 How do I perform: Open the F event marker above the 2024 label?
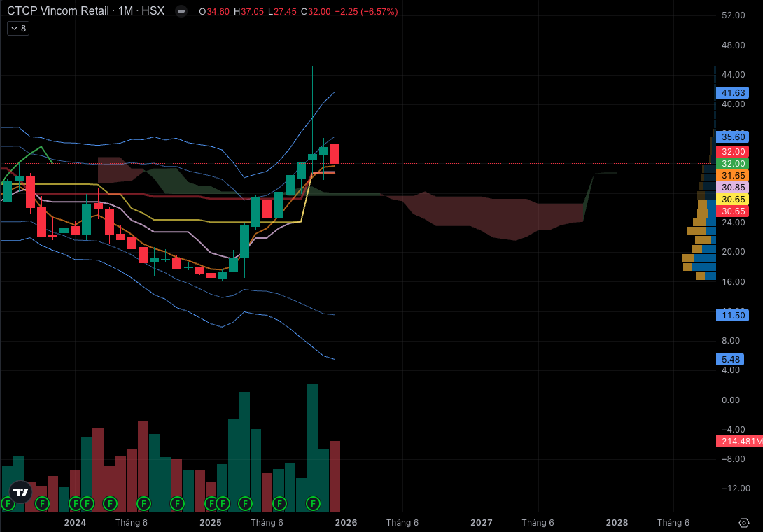pos(76,503)
